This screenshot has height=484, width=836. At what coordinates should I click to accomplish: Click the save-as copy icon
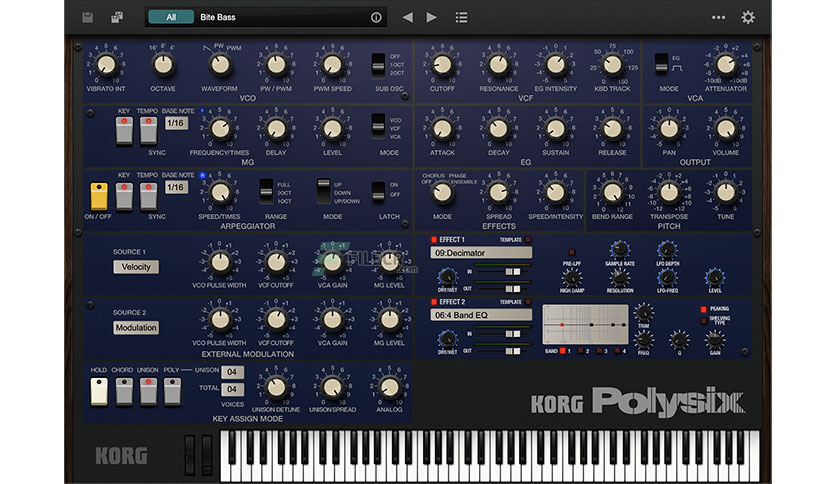117,18
